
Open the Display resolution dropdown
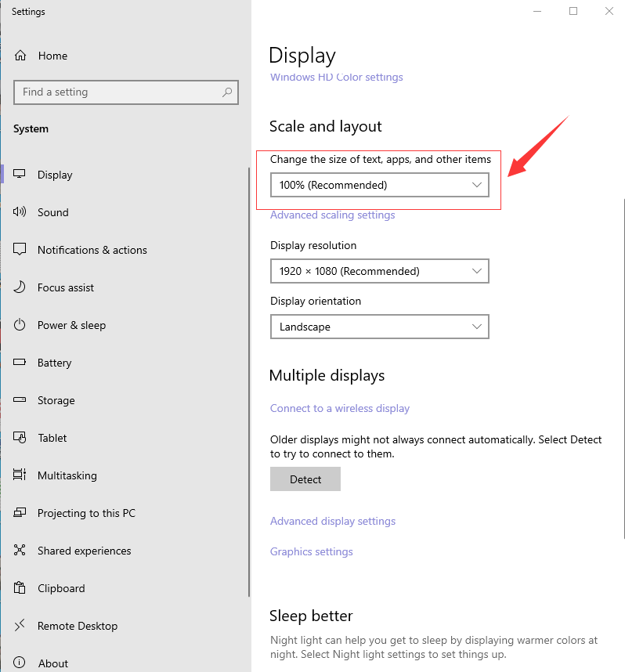click(379, 271)
